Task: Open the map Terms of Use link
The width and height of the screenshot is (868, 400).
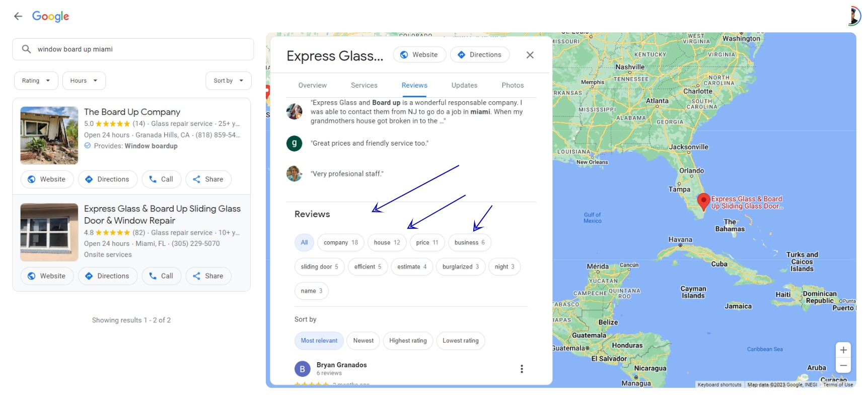Action: coord(838,385)
